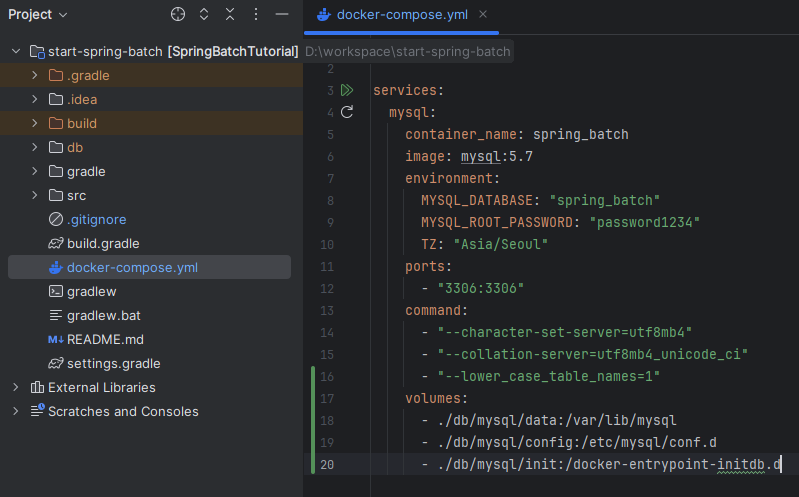The image size is (799, 497).
Task: Click the project root module icon
Action: coord(37,51)
